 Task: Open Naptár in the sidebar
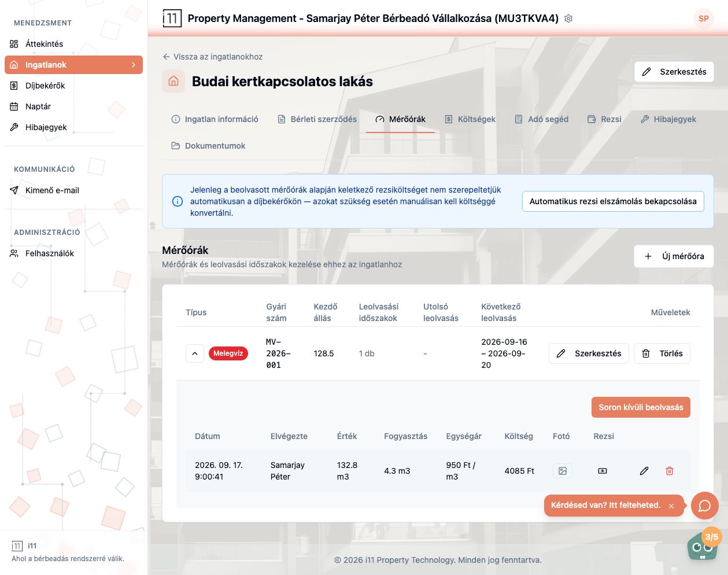(x=73, y=106)
